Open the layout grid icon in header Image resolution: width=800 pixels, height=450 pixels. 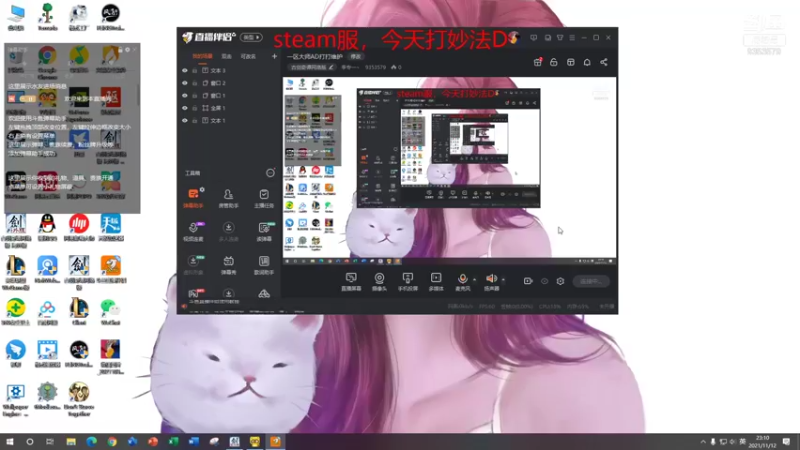(x=570, y=62)
